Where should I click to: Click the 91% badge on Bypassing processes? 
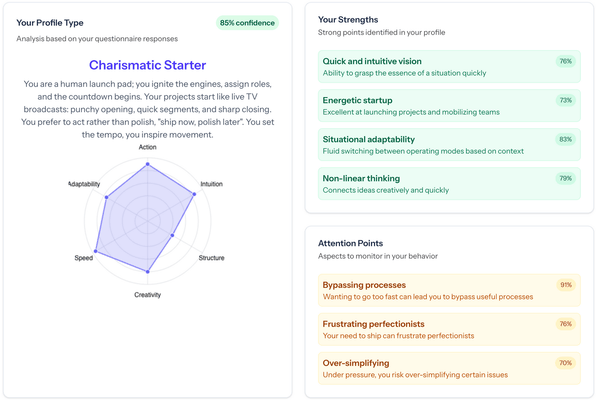coord(566,285)
